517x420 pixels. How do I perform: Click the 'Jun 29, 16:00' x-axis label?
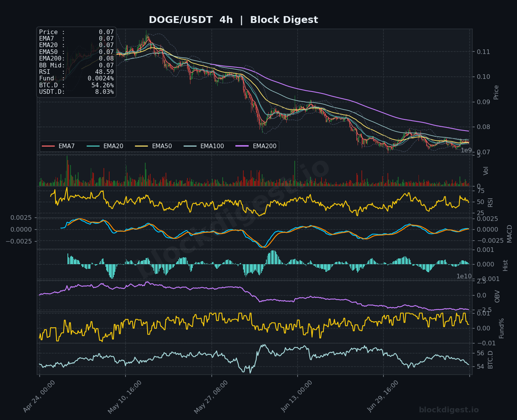(383, 396)
